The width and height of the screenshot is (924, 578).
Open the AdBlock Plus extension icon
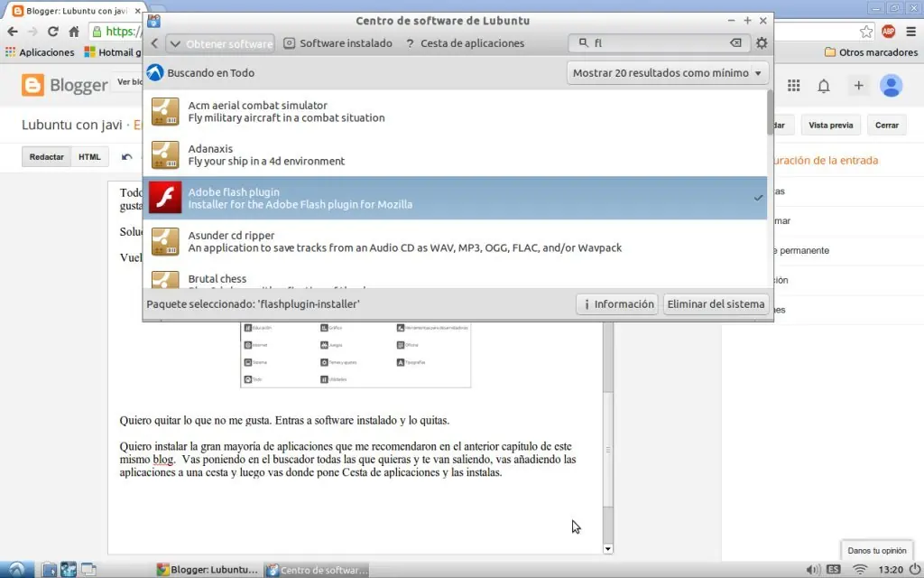(888, 32)
